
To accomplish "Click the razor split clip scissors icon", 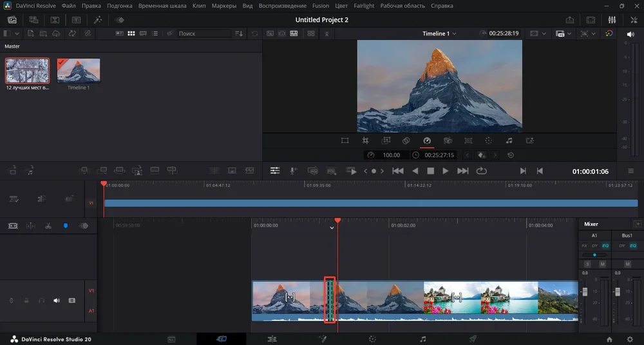I will 48,226.
